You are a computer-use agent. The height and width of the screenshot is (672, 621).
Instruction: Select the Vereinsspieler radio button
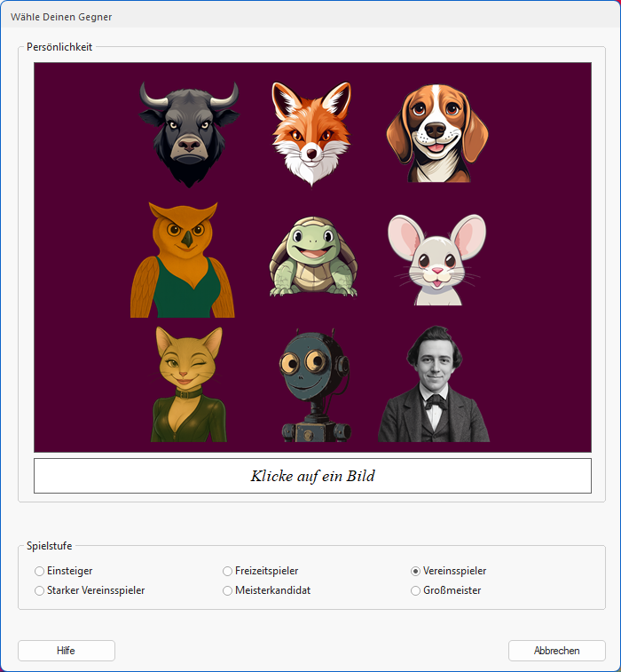pyautogui.click(x=415, y=571)
